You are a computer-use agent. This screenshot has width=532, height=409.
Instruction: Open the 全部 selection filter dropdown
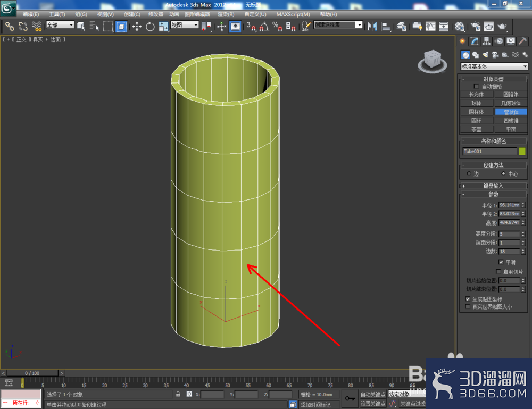[x=60, y=25]
